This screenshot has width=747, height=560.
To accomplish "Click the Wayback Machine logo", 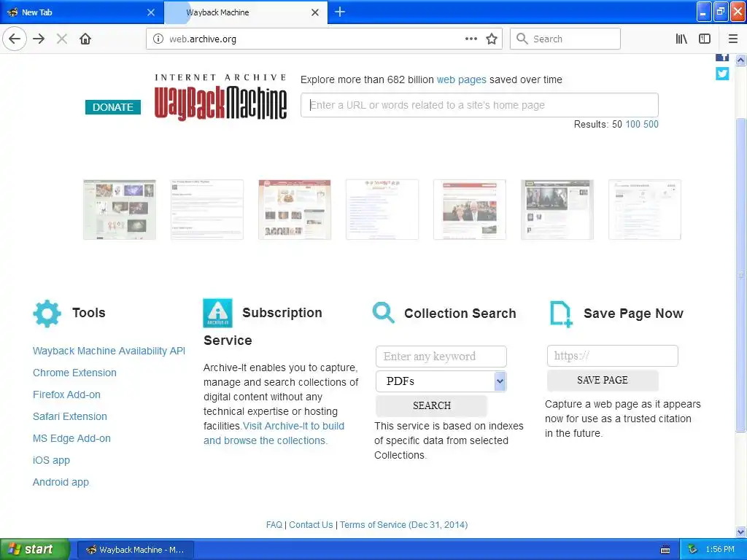I will 220,97.
